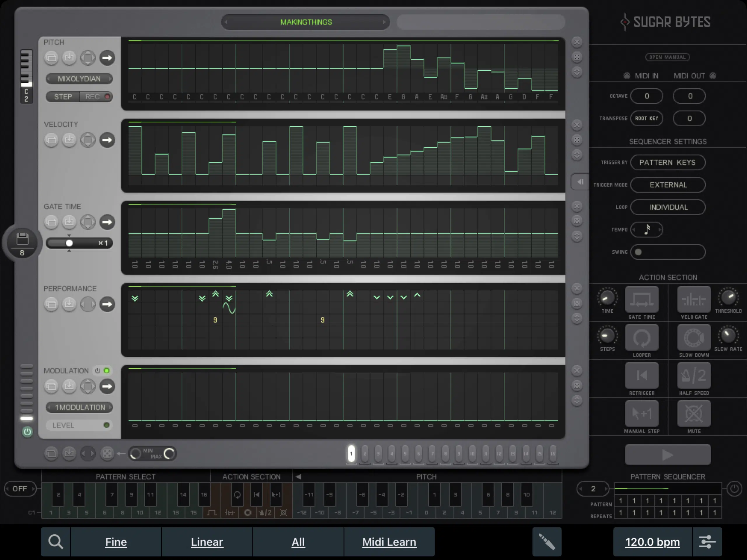Open the Trigger Mode EXTERNAL dropdown
This screenshot has width=747, height=560.
tap(668, 185)
